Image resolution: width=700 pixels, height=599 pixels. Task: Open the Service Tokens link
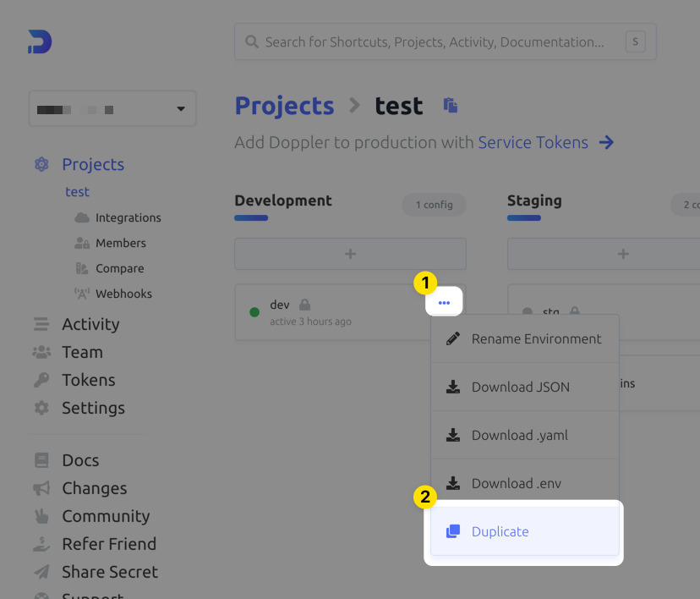click(533, 142)
